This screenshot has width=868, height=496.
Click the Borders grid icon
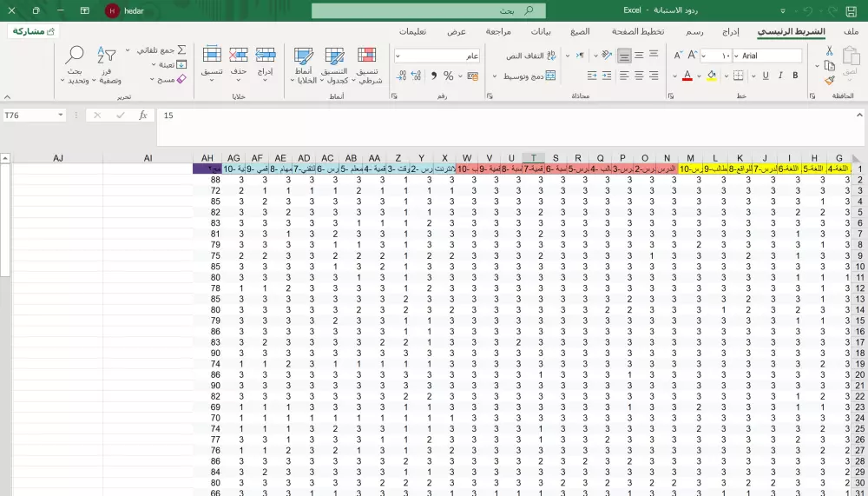click(x=739, y=76)
